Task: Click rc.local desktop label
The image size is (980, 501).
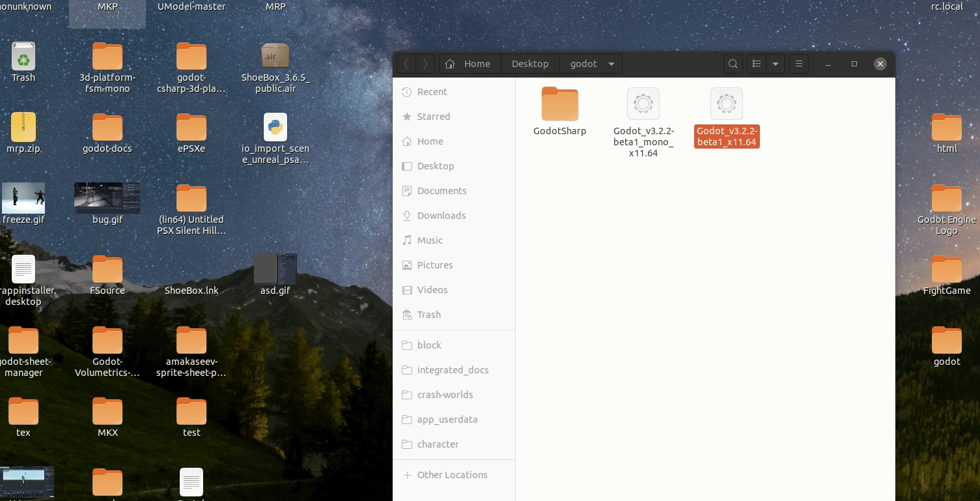Action: (x=947, y=7)
